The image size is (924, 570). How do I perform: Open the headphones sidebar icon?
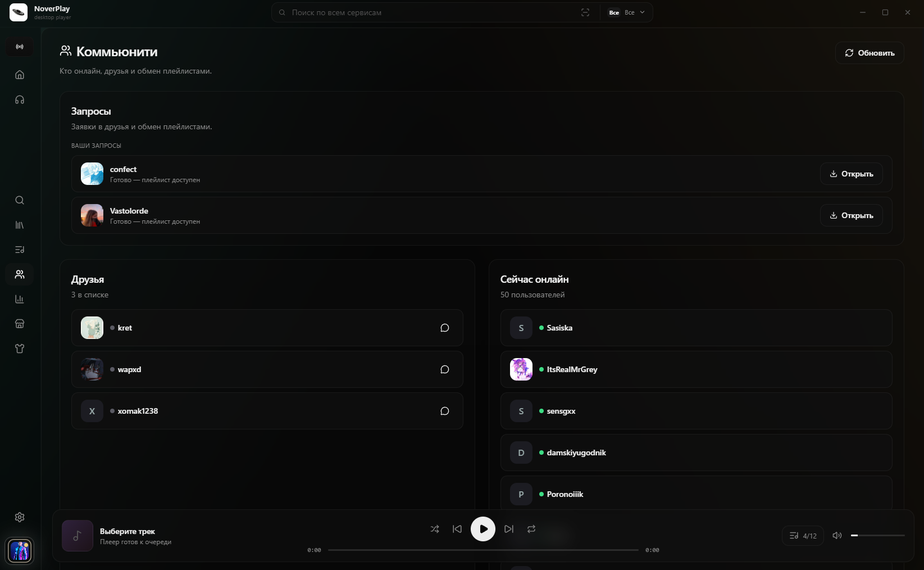click(x=20, y=99)
